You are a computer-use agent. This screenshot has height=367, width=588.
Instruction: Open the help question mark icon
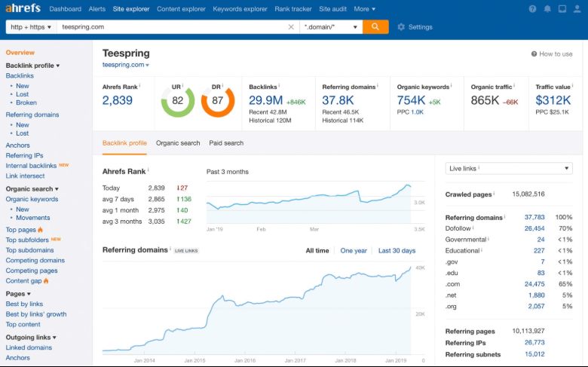pyautogui.click(x=532, y=9)
